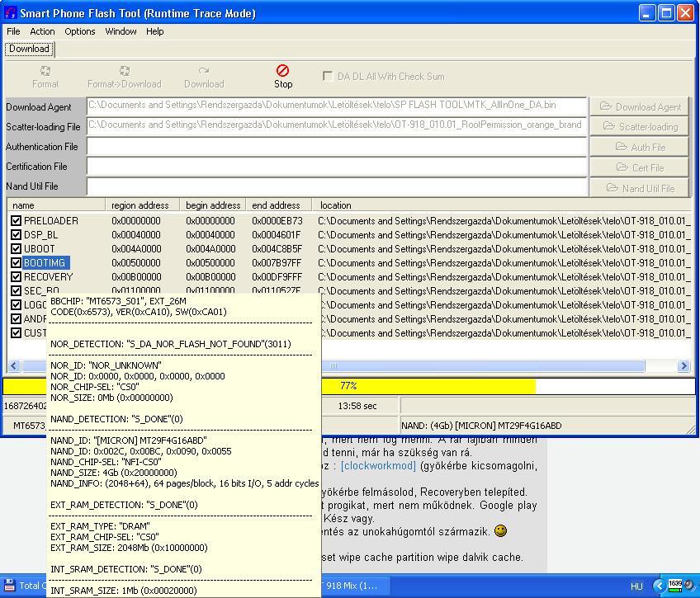The height and width of the screenshot is (598, 700).
Task: Click the Format->Download toolbar icon
Action: (125, 71)
